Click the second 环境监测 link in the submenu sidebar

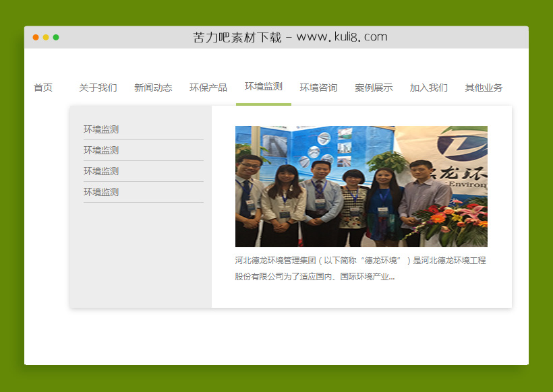[x=101, y=150]
